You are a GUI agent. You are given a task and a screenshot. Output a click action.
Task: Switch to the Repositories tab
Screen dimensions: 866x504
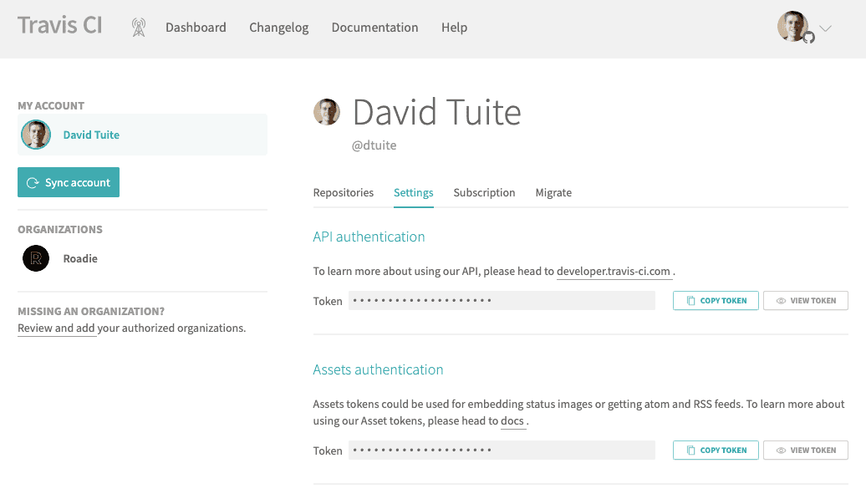pos(343,193)
